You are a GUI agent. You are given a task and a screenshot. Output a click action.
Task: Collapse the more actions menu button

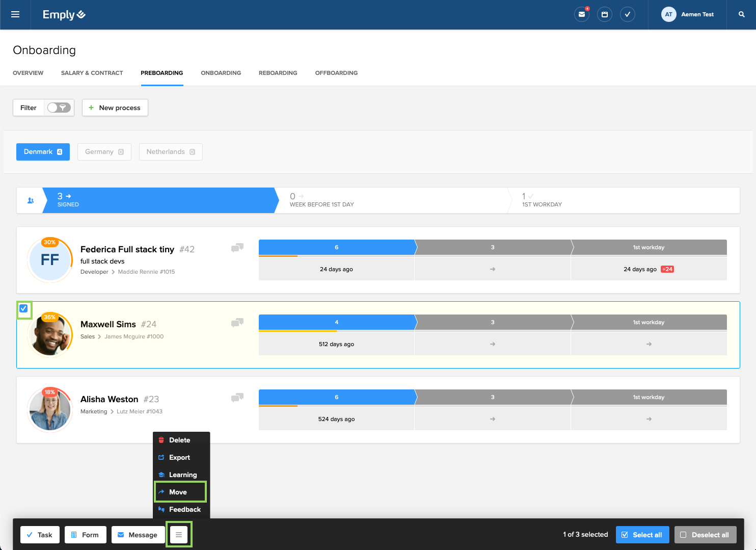(x=179, y=535)
